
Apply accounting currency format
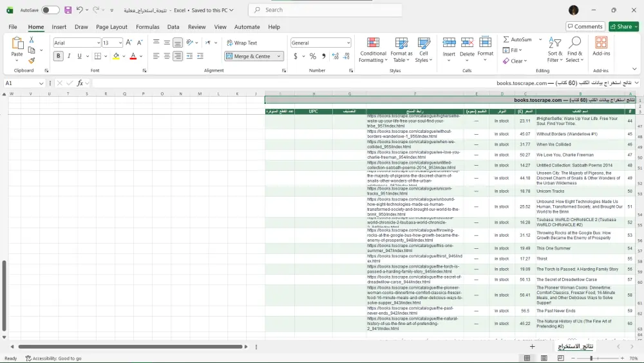[296, 56]
